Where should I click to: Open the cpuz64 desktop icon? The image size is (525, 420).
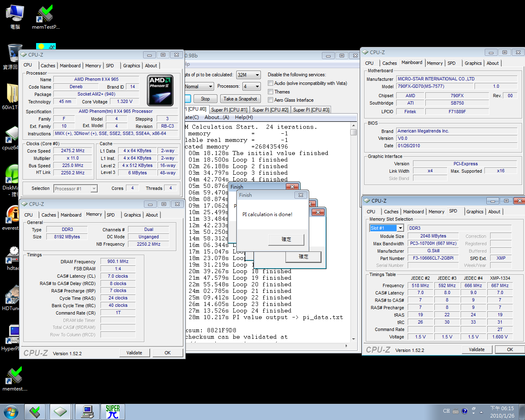pyautogui.click(x=10, y=137)
